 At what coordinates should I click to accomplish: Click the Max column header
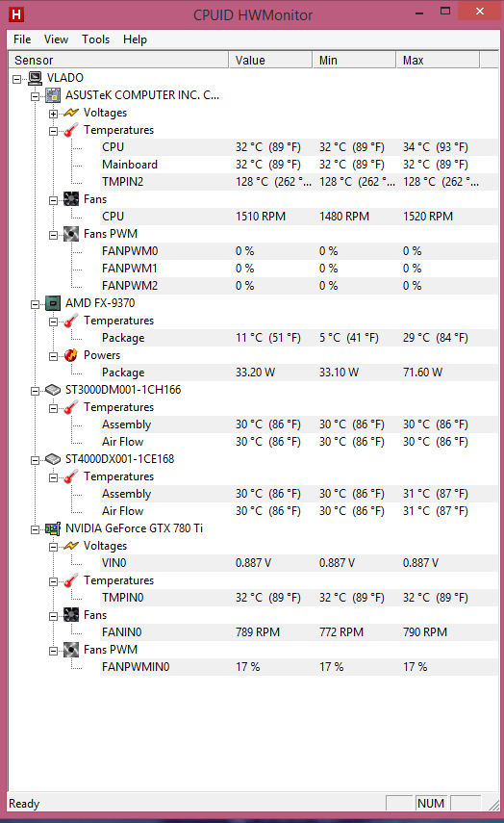(x=438, y=60)
